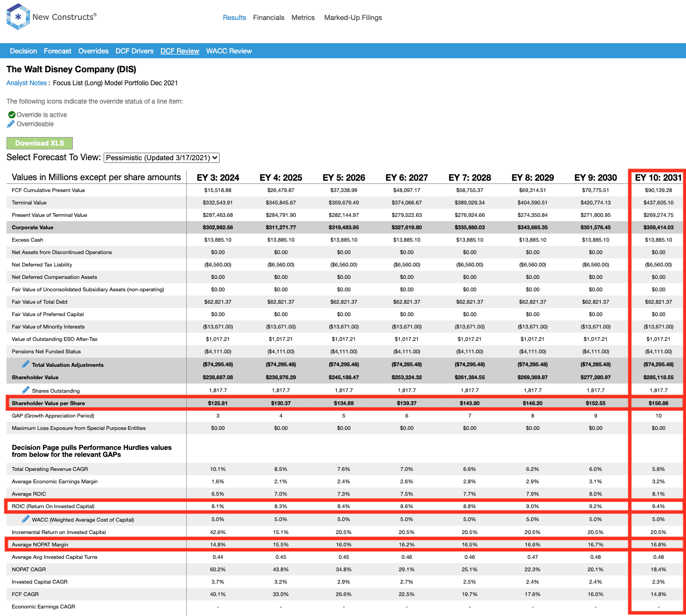Click the 'Incremental Return on Invested Capital' row label

[59, 532]
